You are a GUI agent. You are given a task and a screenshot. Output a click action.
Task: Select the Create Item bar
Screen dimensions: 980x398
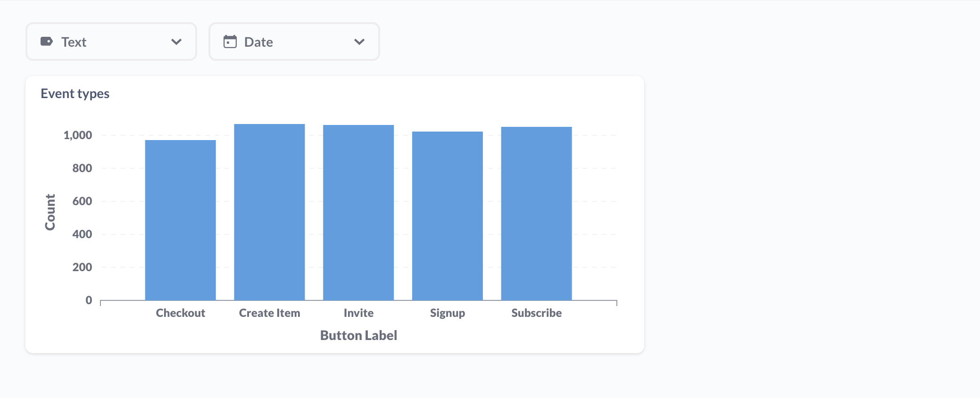pos(269,212)
